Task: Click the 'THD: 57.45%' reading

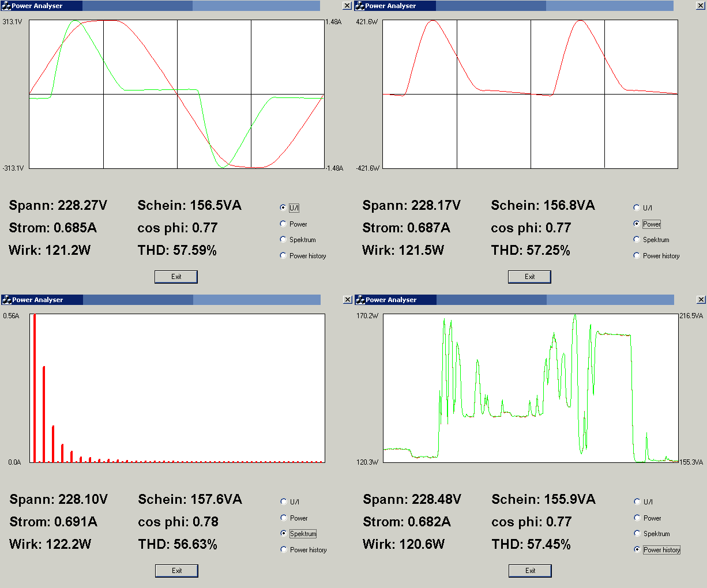Action: click(531, 544)
